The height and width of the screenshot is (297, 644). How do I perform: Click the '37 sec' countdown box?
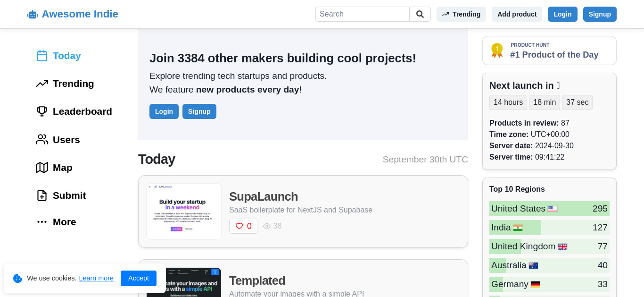(x=577, y=102)
